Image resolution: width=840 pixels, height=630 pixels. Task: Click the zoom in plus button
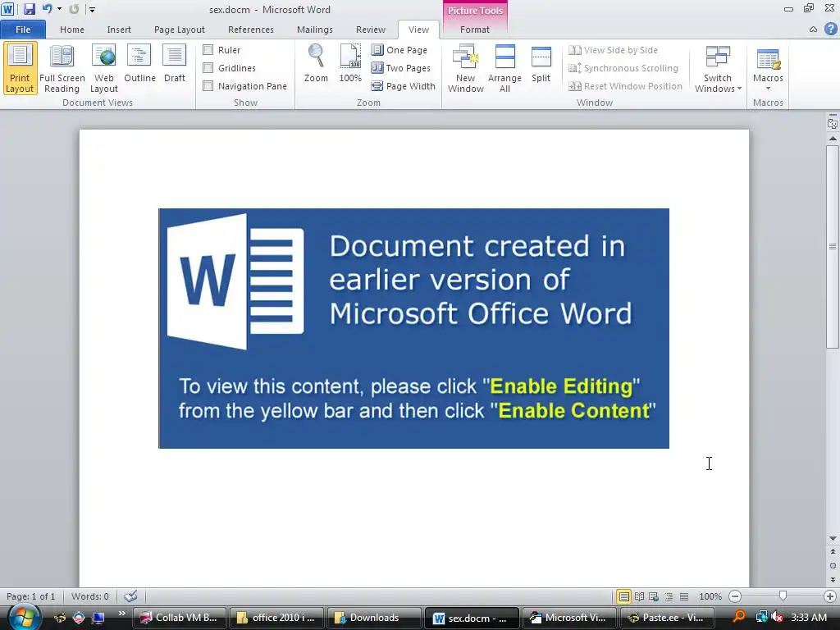click(830, 596)
